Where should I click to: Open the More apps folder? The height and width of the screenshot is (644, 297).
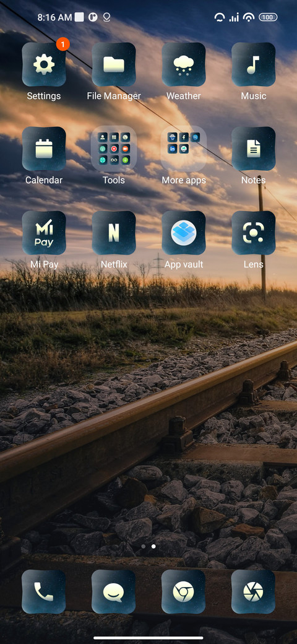point(183,149)
